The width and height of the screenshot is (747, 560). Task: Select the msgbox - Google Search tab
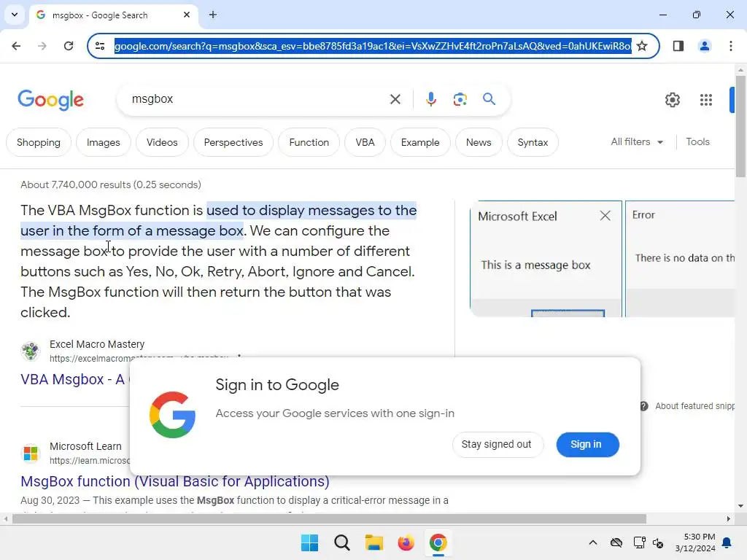tap(114, 15)
